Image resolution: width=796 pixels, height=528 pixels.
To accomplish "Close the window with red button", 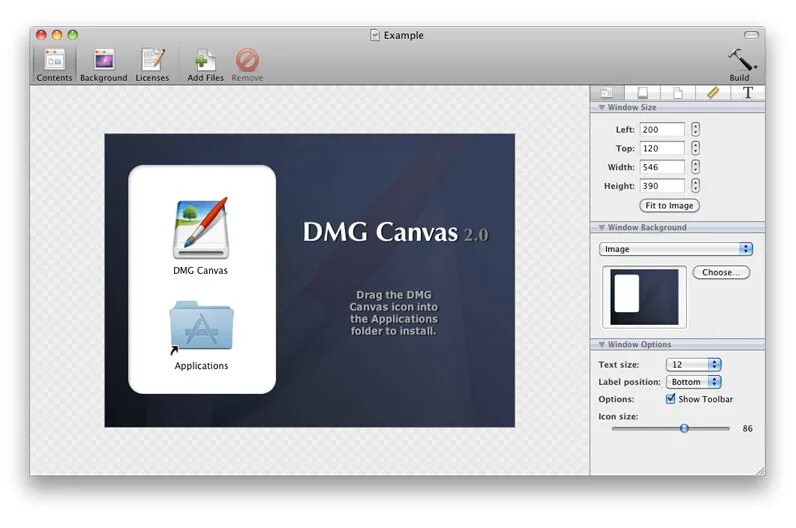I will coord(41,35).
